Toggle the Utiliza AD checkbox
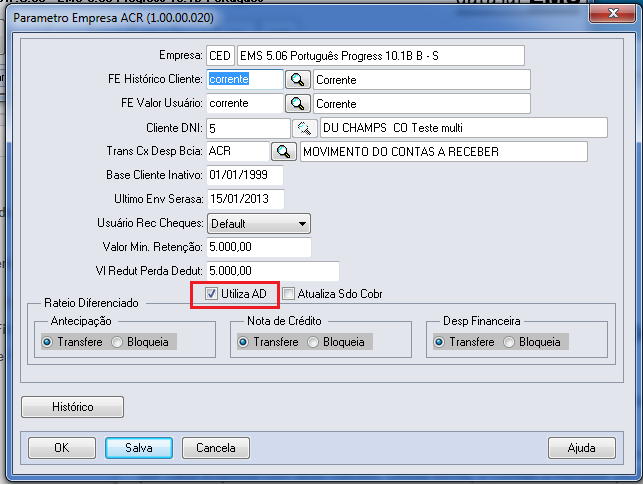 click(211, 294)
